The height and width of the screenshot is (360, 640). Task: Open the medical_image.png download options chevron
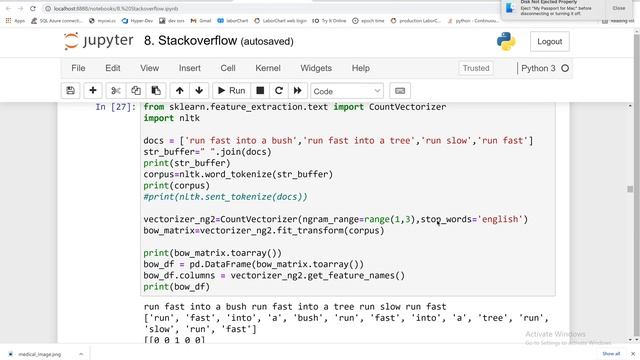pyautogui.click(x=81, y=354)
